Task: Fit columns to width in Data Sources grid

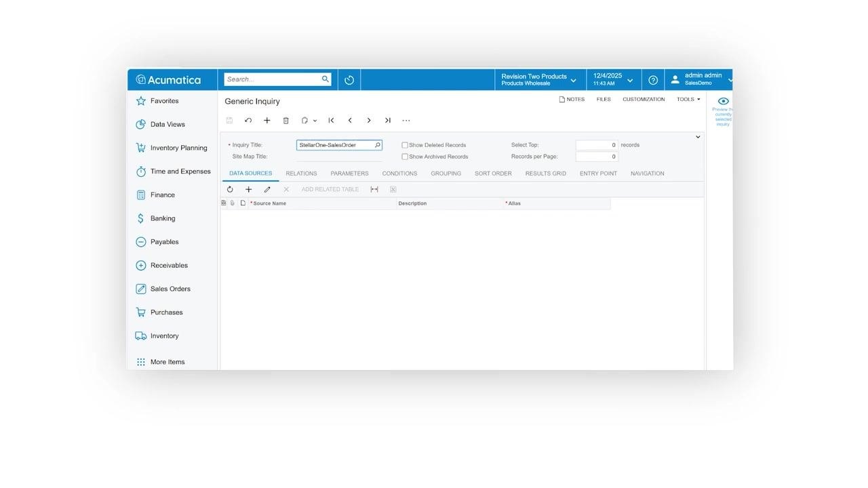Action: tap(374, 190)
